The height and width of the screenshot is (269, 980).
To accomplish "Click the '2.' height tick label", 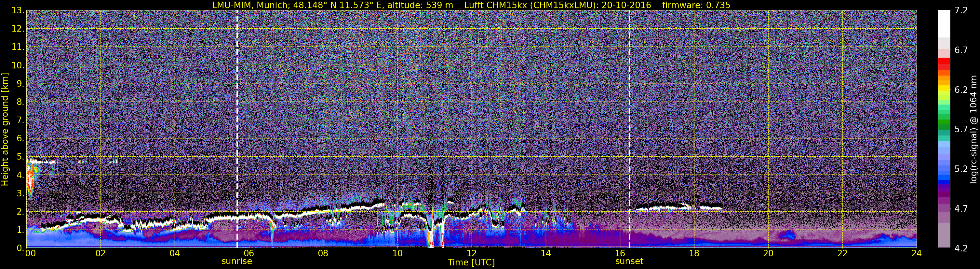I will click(x=20, y=211).
